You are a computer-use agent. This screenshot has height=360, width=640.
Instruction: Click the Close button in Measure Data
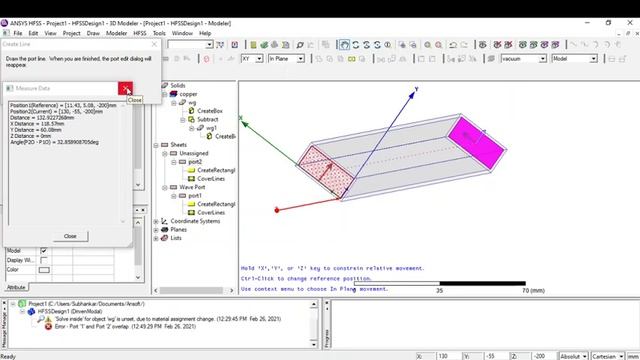(x=70, y=236)
